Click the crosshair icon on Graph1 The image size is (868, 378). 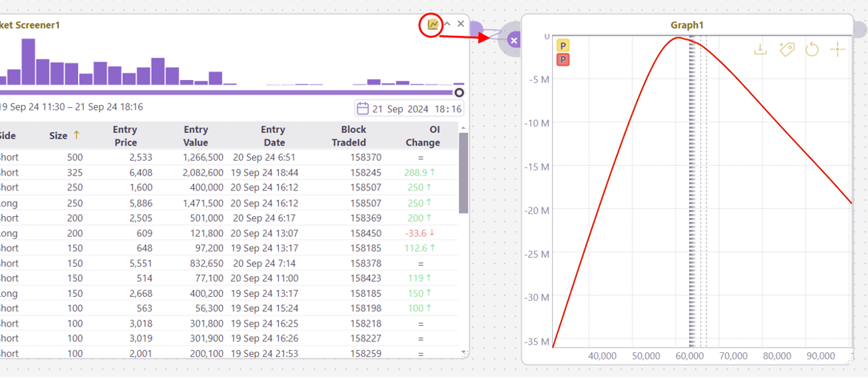coord(837,49)
